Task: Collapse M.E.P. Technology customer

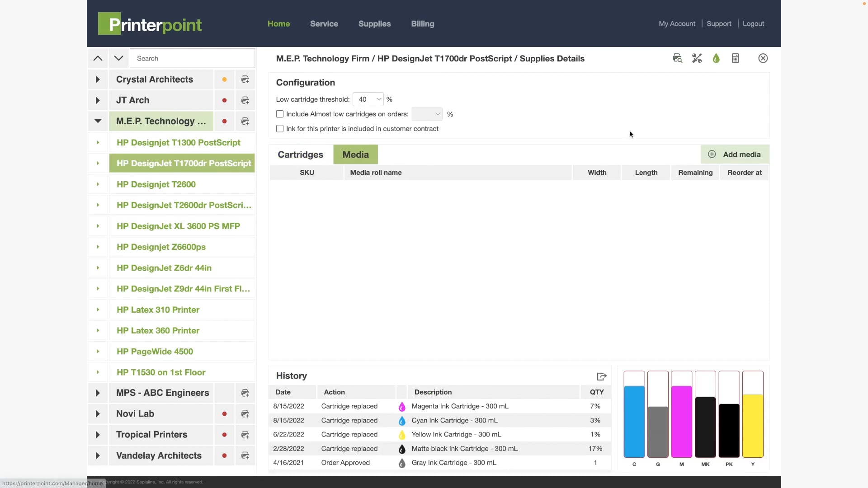Action: pos(98,121)
